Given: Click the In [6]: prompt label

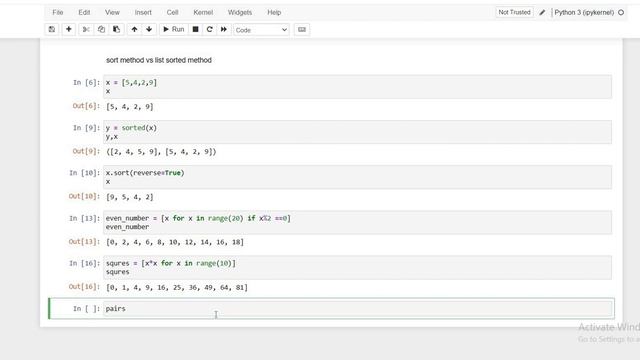Looking at the screenshot, I should coord(86,82).
